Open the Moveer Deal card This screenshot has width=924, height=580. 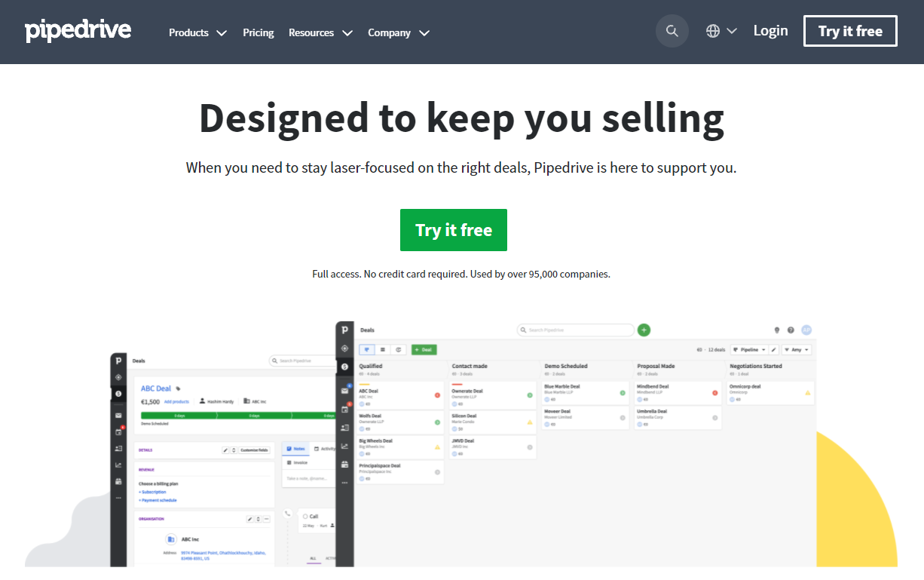586,417
